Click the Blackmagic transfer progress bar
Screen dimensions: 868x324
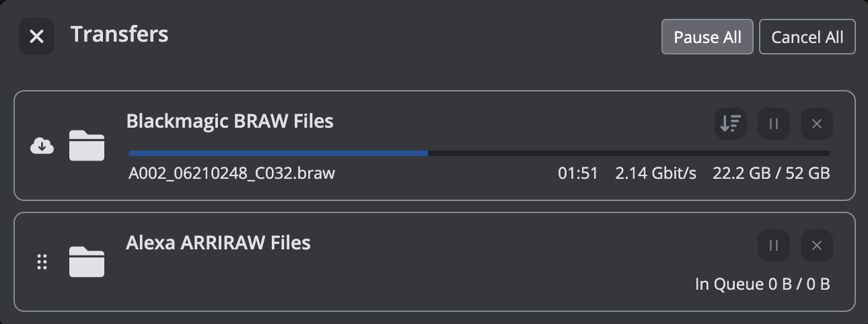[479, 153]
